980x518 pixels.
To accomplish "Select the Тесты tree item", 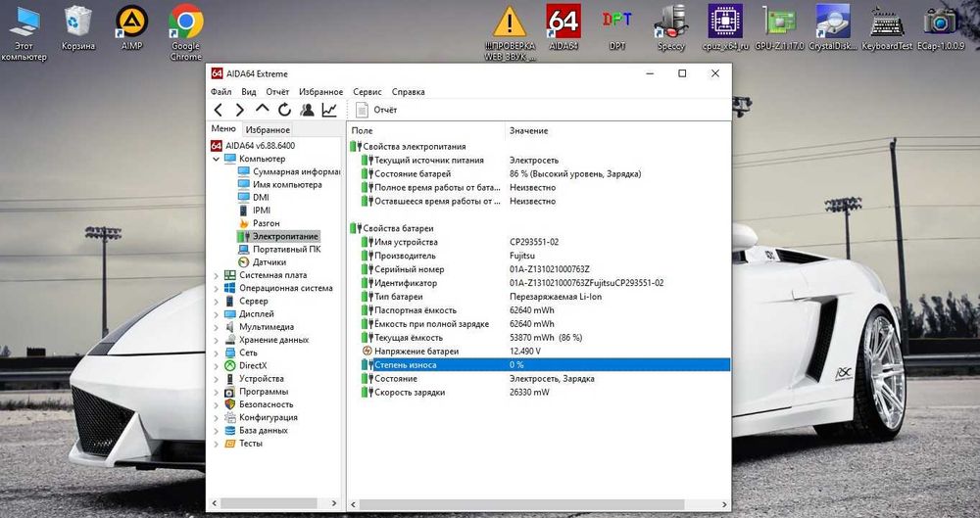I will (243, 443).
